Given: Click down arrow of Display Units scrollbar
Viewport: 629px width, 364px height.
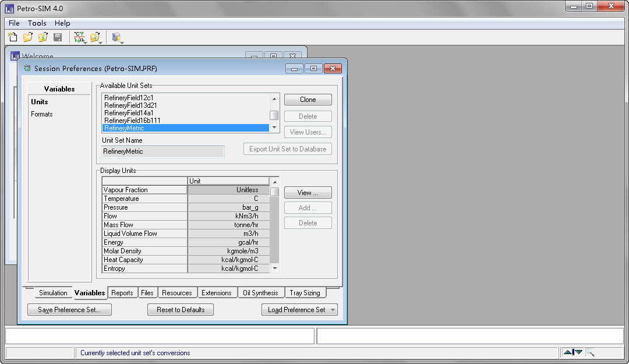Looking at the screenshot, I should (275, 268).
